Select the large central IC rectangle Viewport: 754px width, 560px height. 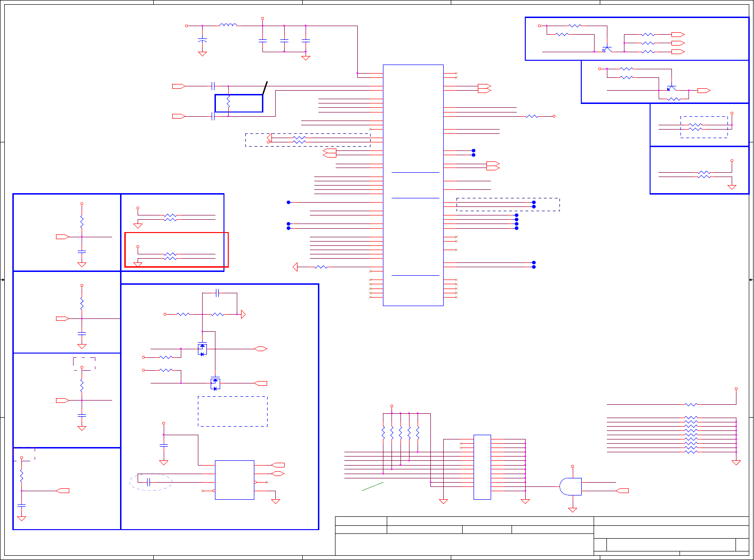pyautogui.click(x=413, y=185)
